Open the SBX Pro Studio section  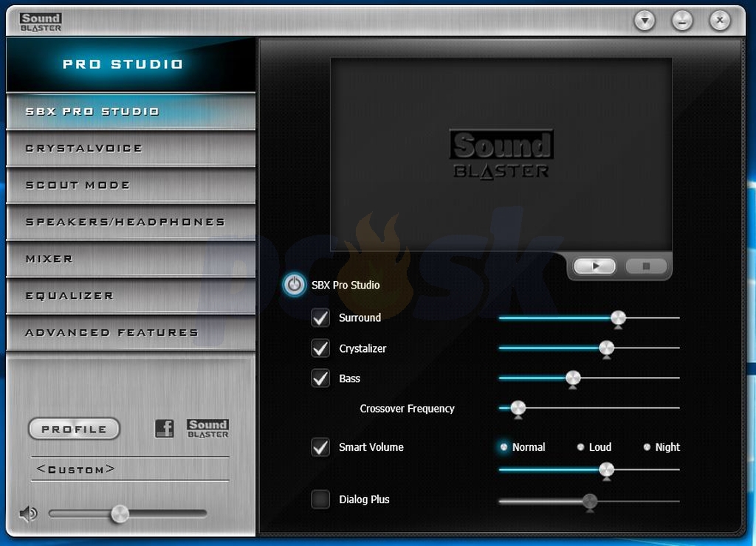click(131, 111)
